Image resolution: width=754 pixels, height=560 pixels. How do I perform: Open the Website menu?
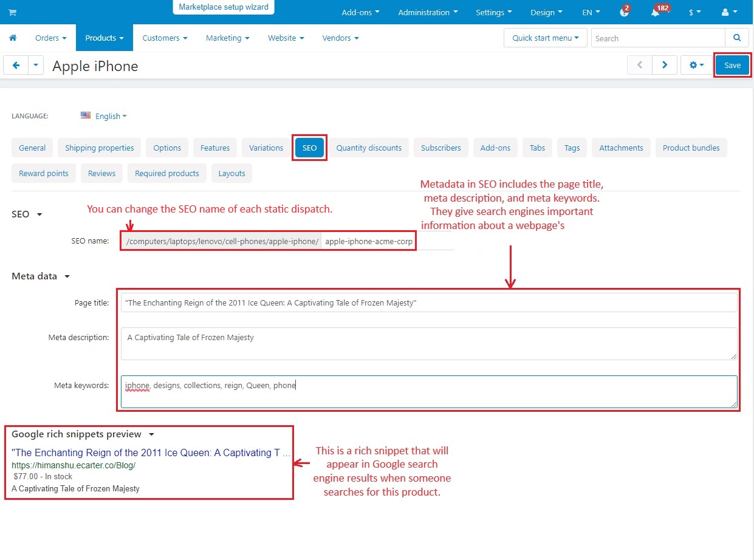pyautogui.click(x=286, y=38)
